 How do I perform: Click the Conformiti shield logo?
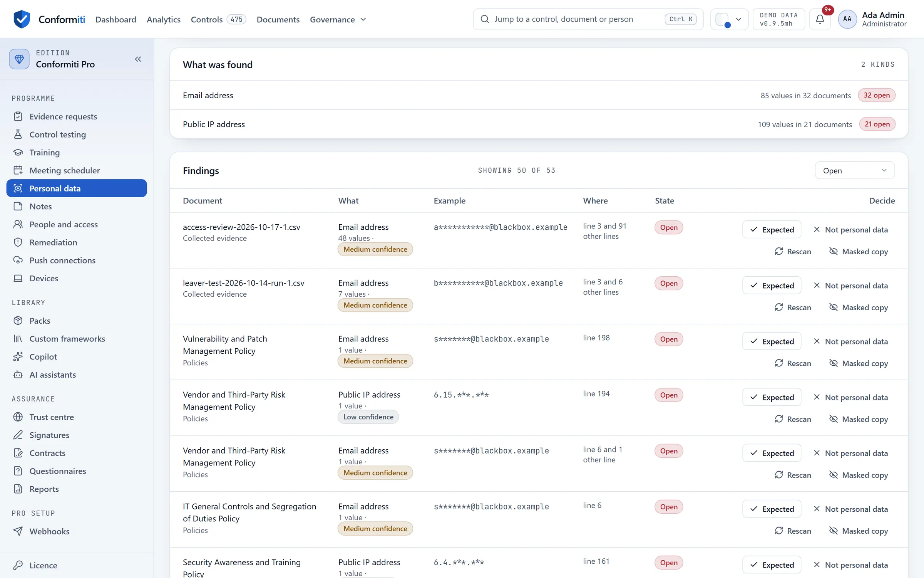22,19
